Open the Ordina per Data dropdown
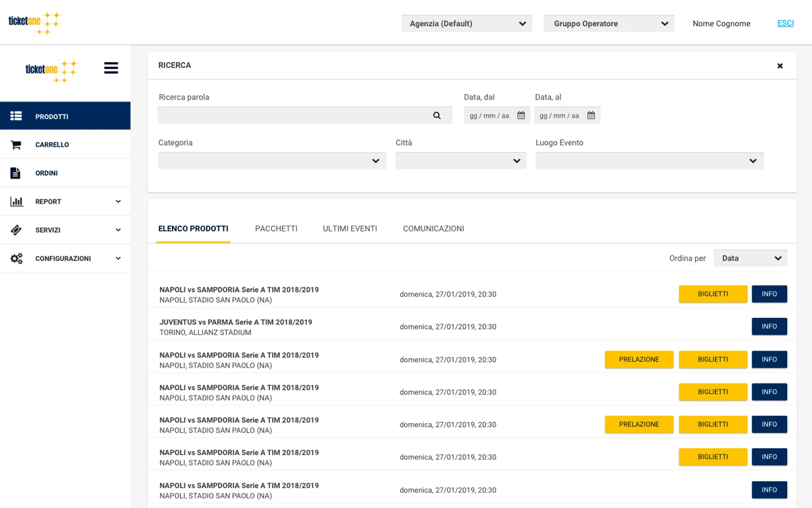 [750, 258]
